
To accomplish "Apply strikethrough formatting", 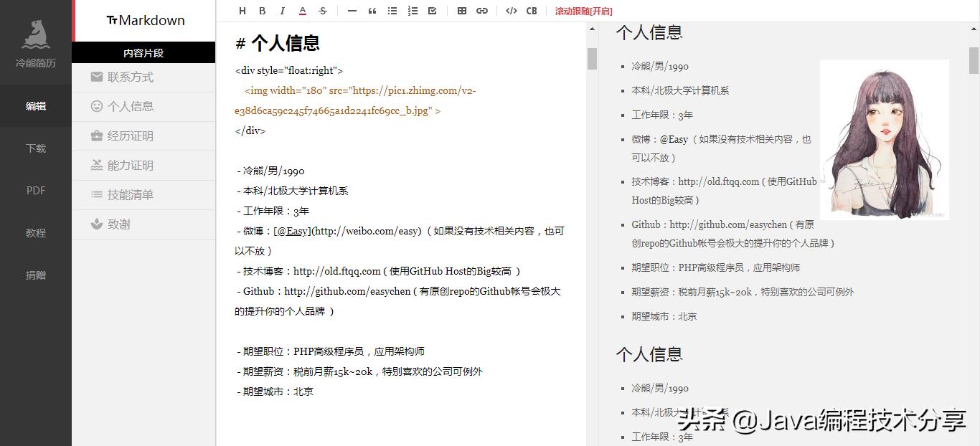I will (x=323, y=11).
